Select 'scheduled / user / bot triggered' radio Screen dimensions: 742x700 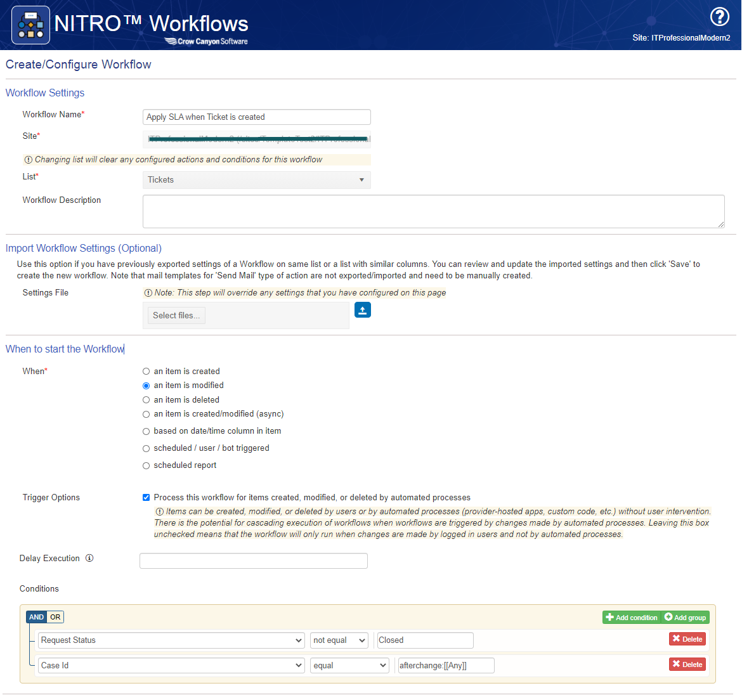[x=146, y=448]
